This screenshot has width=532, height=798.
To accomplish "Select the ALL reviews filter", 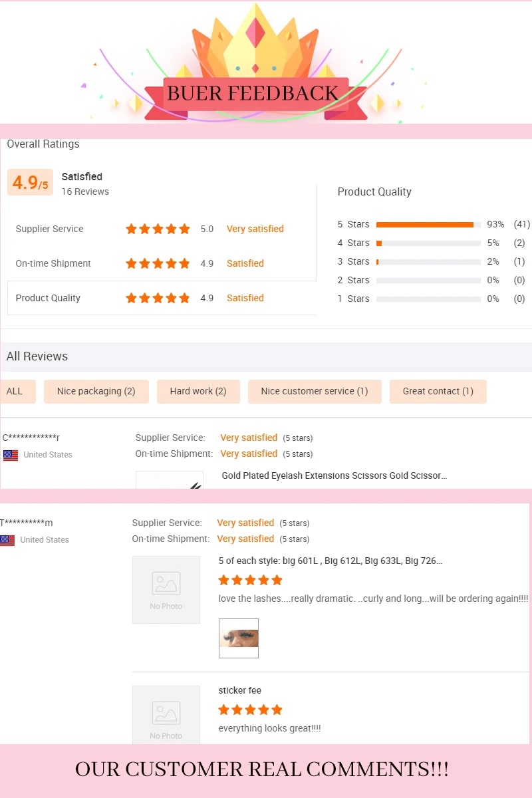I will (15, 391).
